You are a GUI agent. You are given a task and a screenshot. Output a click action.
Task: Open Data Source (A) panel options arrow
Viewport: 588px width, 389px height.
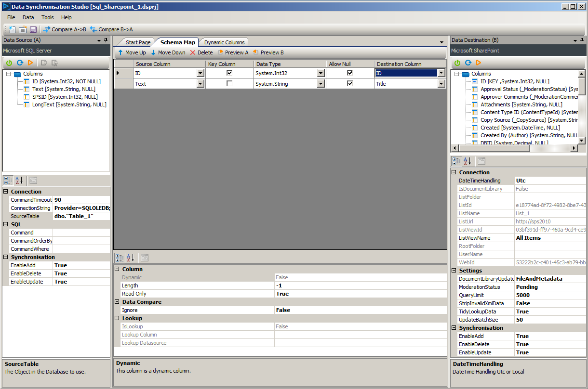coord(99,40)
